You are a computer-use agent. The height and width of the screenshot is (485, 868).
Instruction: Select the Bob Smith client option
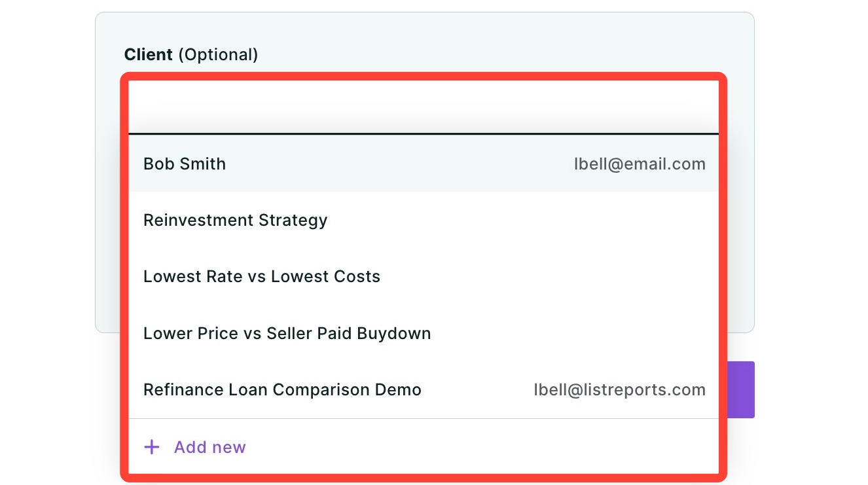424,164
